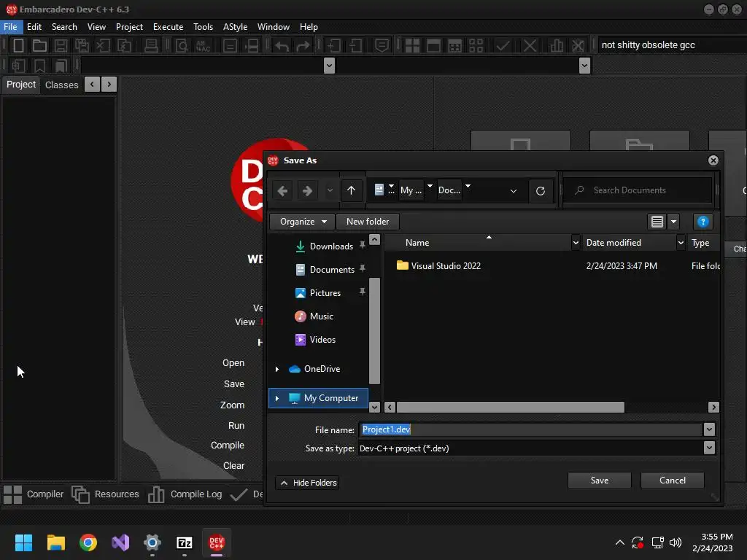Image resolution: width=747 pixels, height=560 pixels.
Task: Open the Execute menu
Action: click(x=169, y=27)
